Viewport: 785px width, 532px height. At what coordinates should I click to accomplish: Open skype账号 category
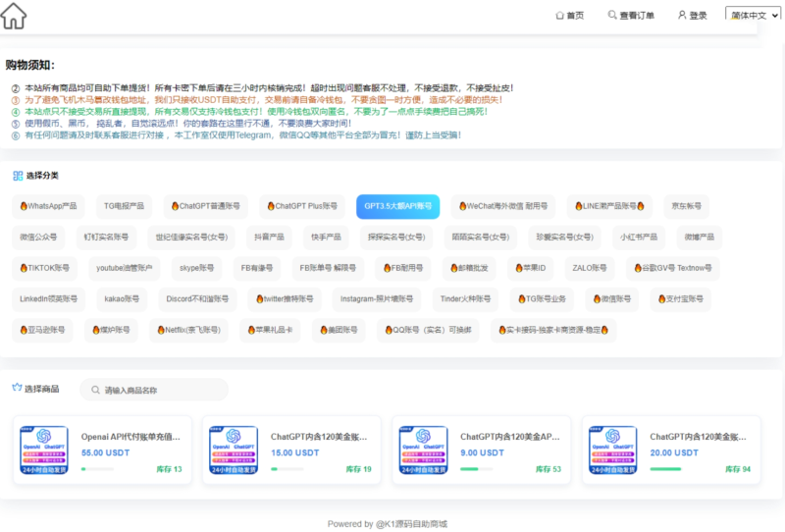point(197,269)
